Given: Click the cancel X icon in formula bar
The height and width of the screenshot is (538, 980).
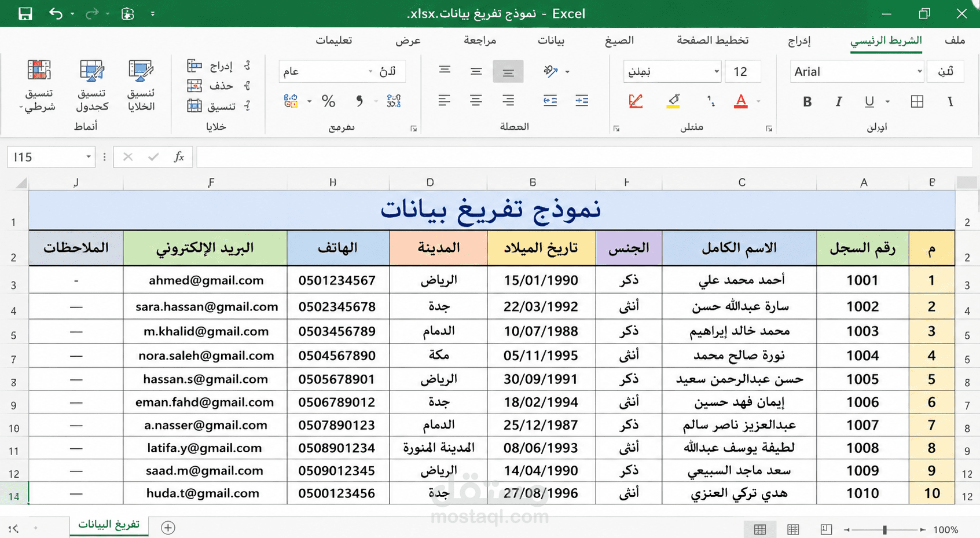Looking at the screenshot, I should (128, 157).
